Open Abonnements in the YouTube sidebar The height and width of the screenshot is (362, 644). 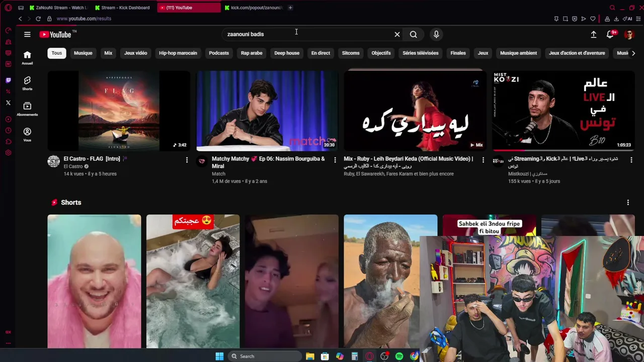coord(27,109)
